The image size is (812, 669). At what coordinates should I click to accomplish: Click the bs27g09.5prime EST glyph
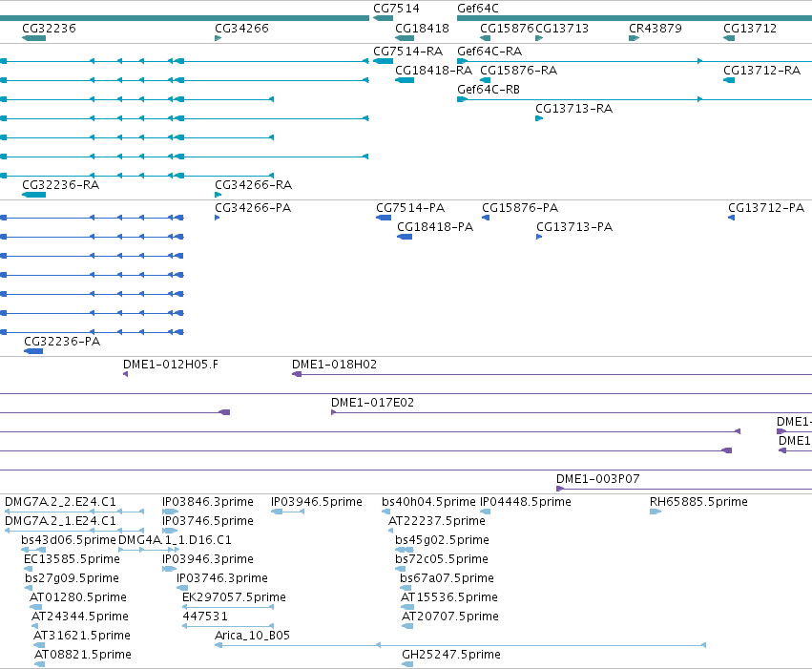click(x=29, y=588)
